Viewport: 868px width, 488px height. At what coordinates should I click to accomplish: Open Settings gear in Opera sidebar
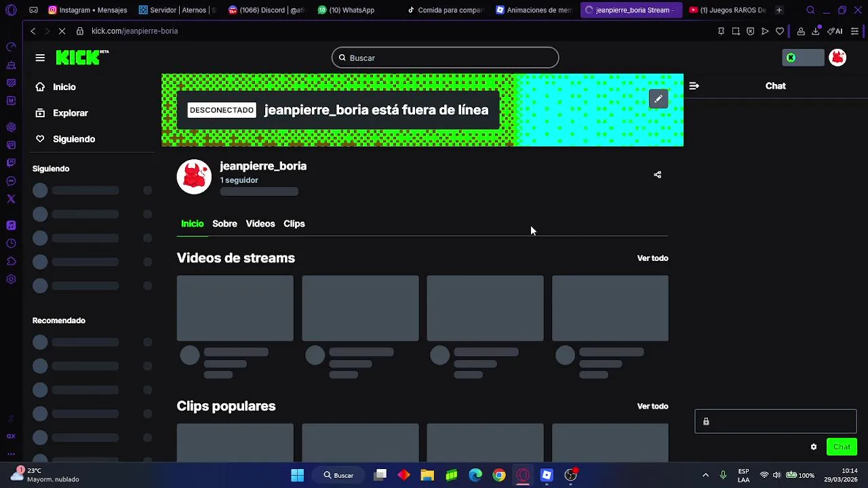point(11,279)
